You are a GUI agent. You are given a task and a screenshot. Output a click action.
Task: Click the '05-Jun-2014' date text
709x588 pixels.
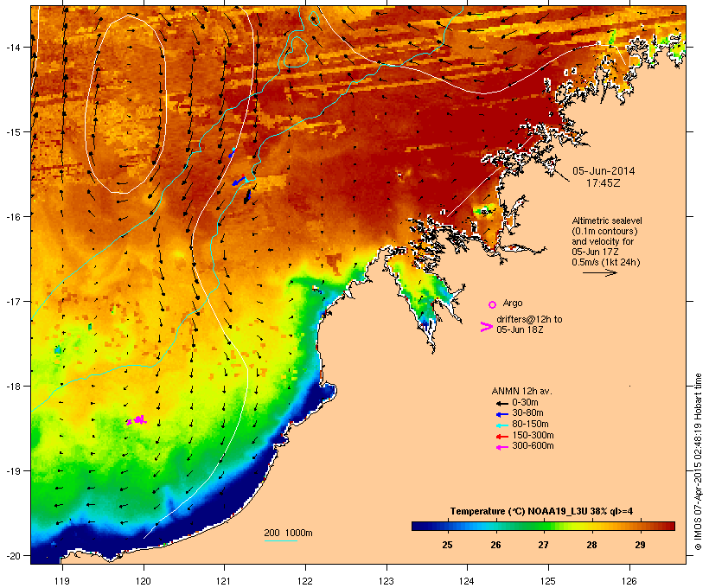[x=604, y=171]
